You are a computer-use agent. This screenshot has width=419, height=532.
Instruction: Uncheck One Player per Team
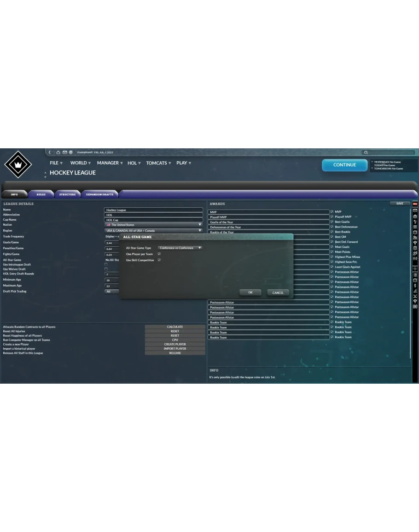tap(159, 254)
